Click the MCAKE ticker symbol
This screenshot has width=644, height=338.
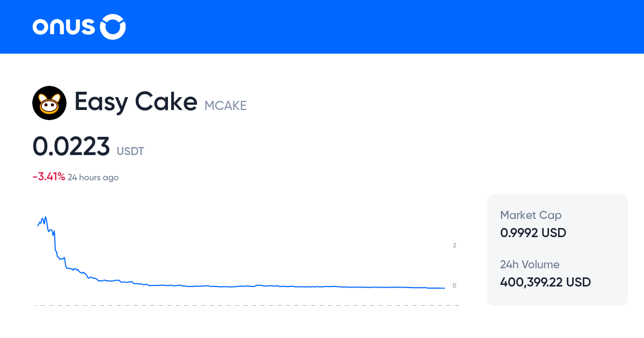point(225,106)
